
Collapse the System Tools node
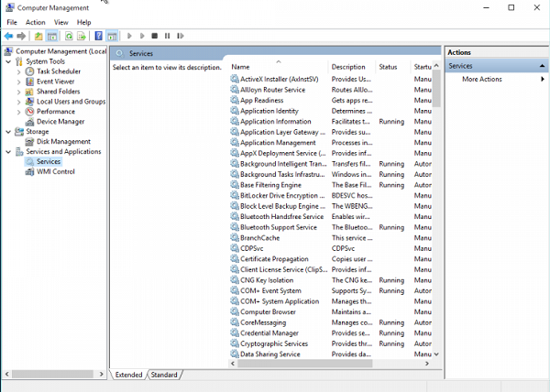8,61
